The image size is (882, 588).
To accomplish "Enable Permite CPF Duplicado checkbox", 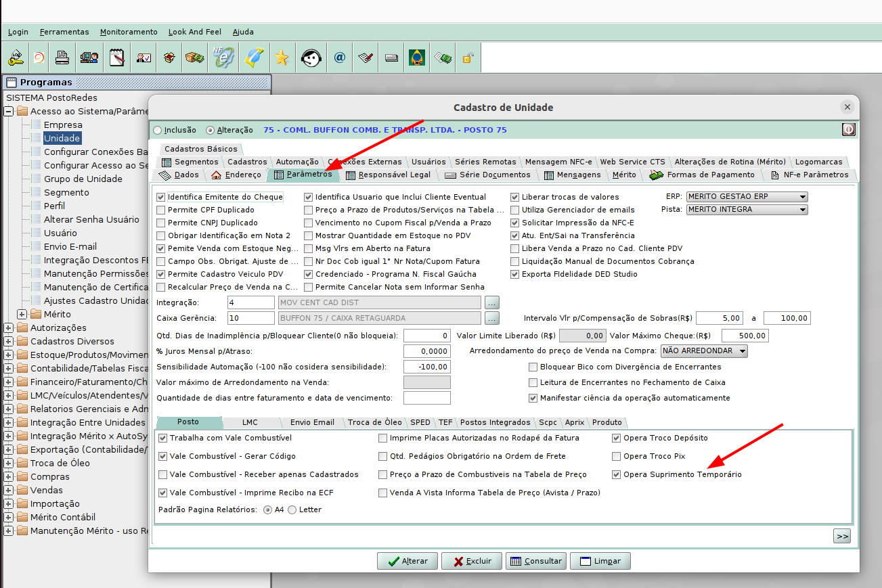I will pyautogui.click(x=161, y=210).
